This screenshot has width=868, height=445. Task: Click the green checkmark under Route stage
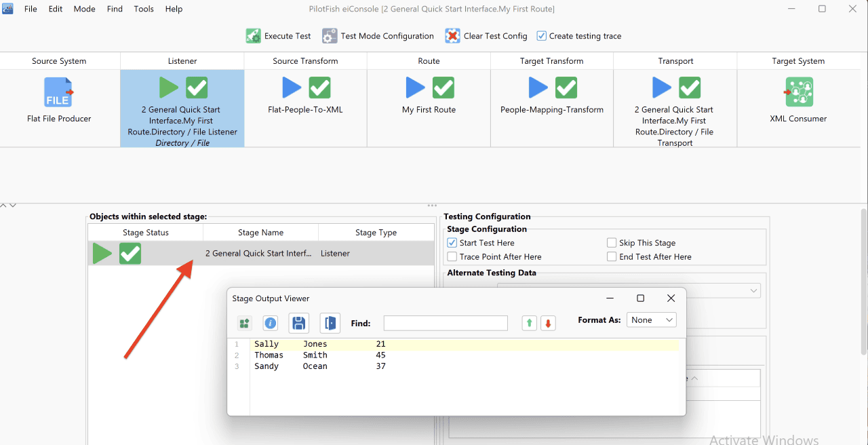point(443,88)
